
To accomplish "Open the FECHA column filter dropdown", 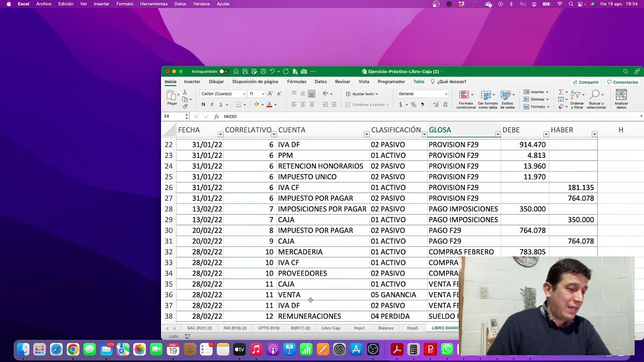I will point(220,134).
